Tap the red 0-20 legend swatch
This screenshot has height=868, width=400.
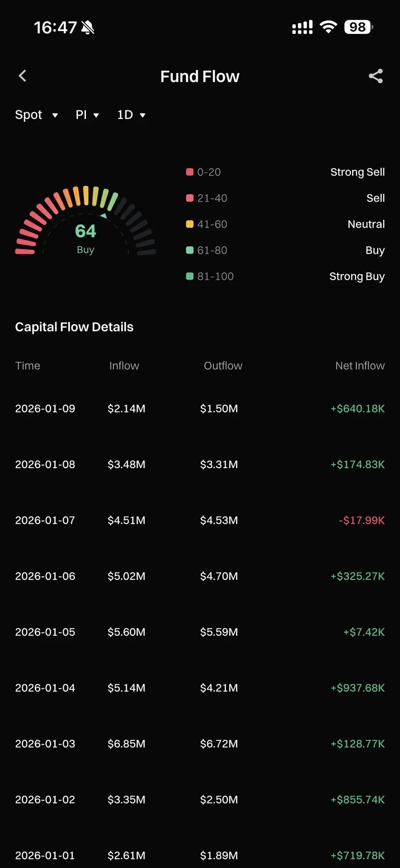tap(190, 172)
